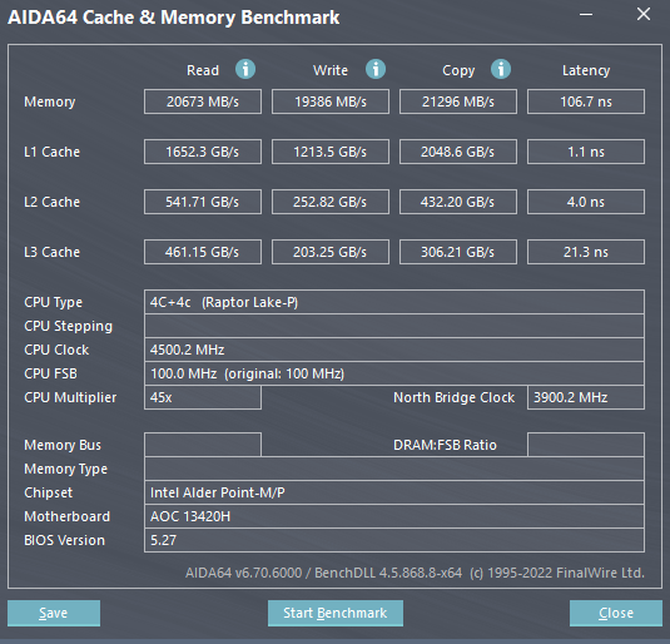Image resolution: width=670 pixels, height=644 pixels.
Task: Select L1 Cache write 1213.5 GB/s
Action: click(330, 152)
